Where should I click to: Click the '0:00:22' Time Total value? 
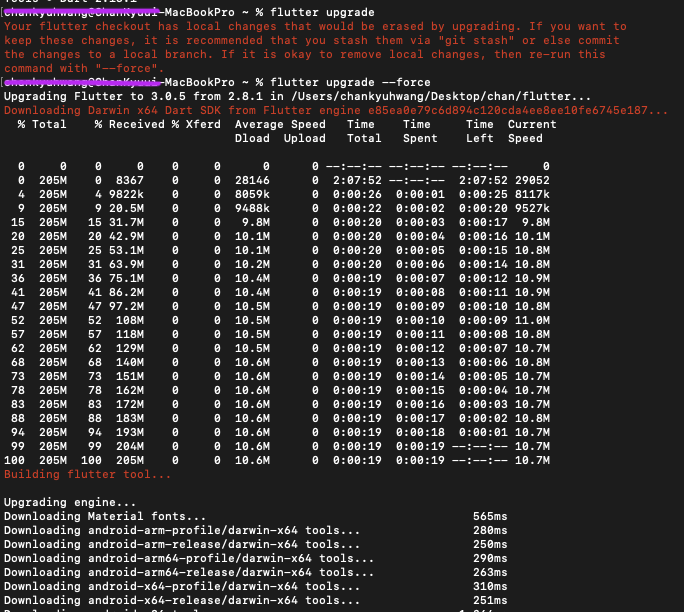coord(357,208)
